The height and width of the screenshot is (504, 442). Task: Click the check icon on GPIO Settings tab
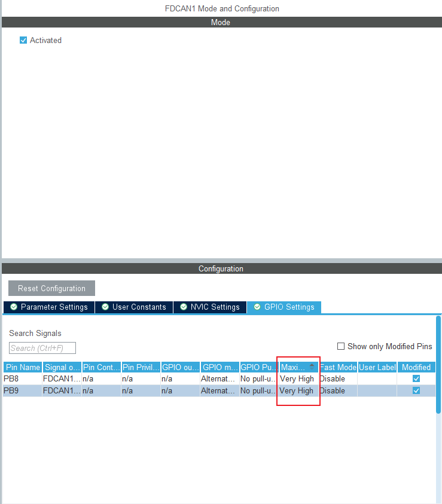coord(257,307)
